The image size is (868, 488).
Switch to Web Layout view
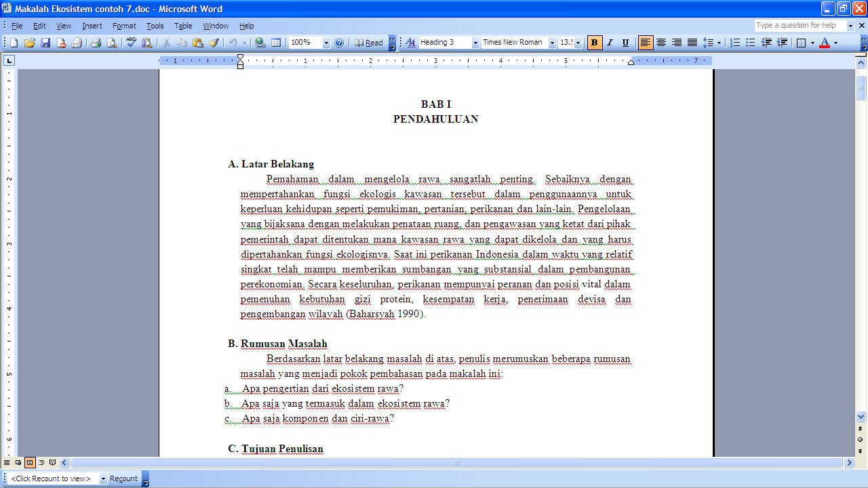tap(18, 463)
